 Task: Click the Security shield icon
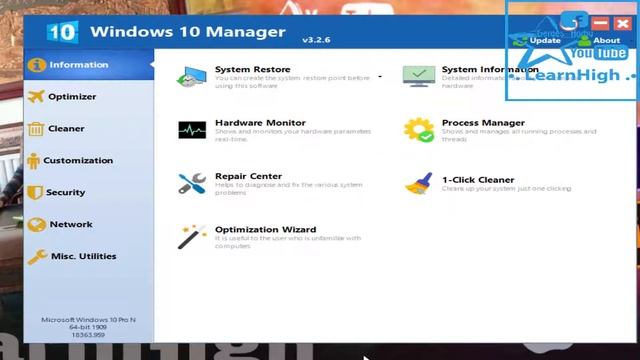pyautogui.click(x=35, y=192)
